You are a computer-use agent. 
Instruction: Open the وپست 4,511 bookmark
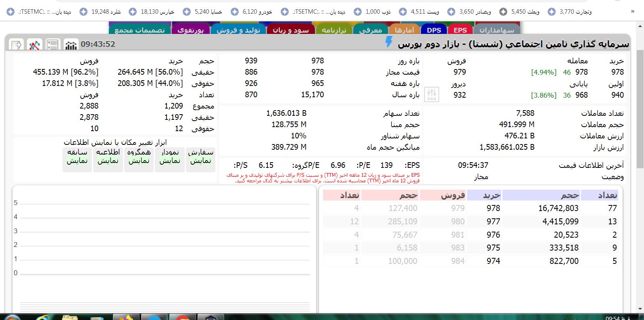pos(419,12)
